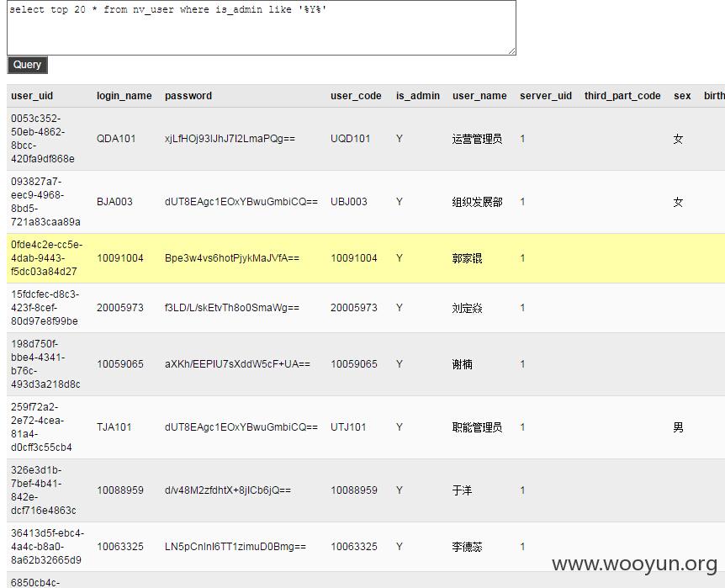
Task: Click the user_name column header
Action: (479, 96)
